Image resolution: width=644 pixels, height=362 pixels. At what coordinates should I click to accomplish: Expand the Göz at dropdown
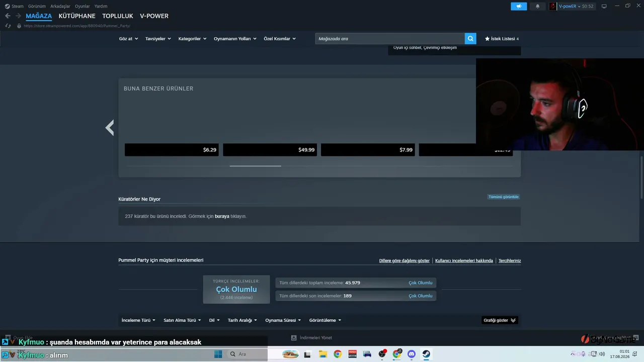point(128,39)
